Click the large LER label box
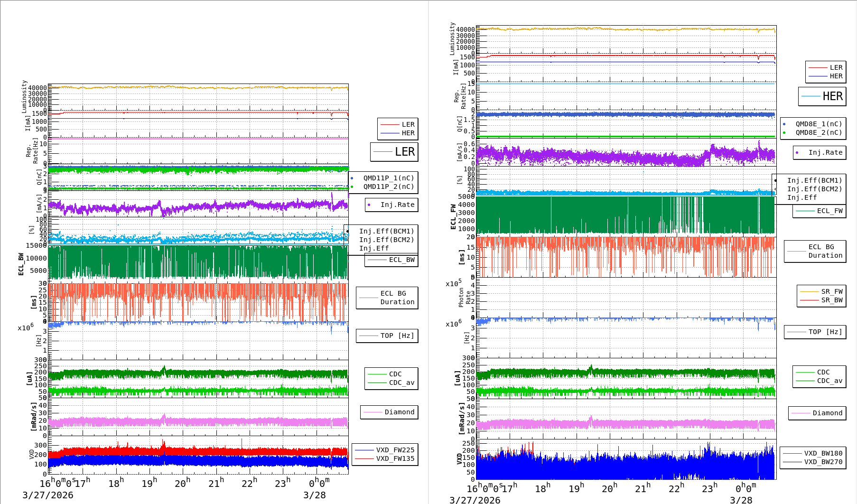Viewport: 857px width, 504px height. tap(394, 152)
